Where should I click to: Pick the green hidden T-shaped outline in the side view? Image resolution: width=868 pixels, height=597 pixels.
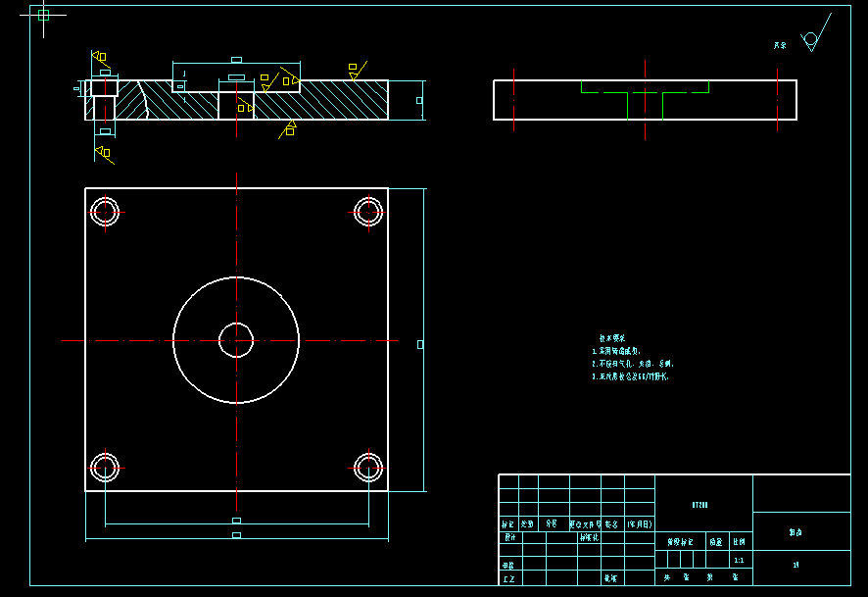(645, 100)
